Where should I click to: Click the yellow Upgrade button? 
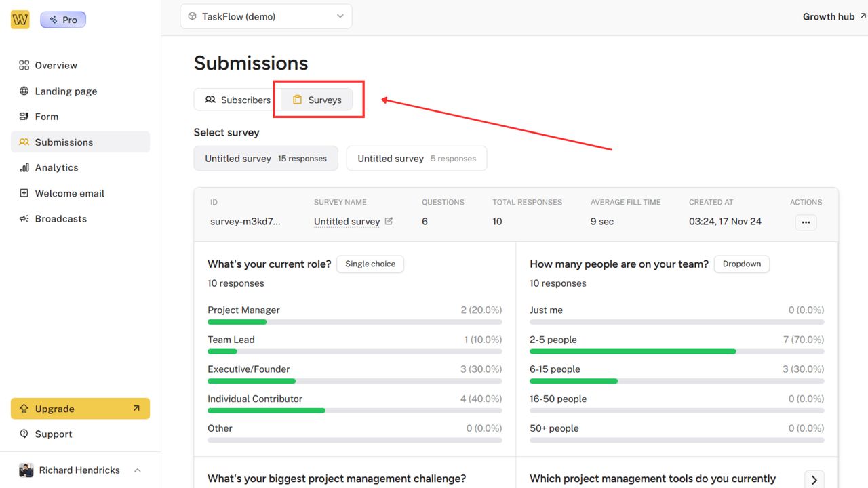80,409
